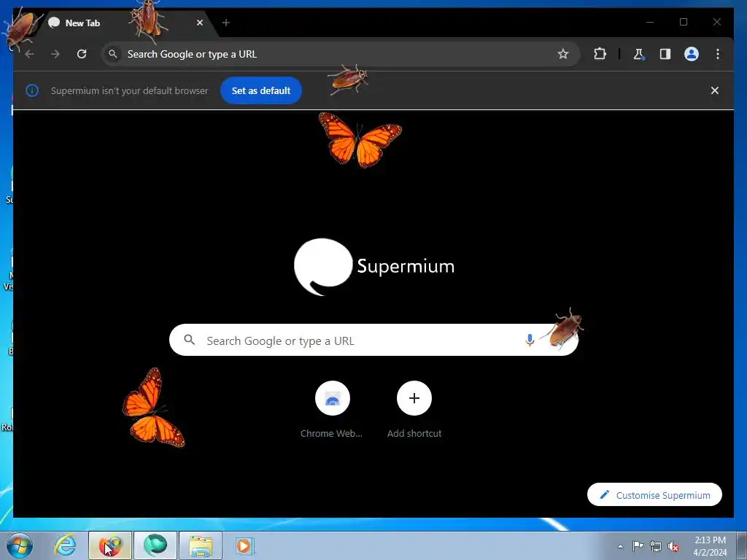Open the Action Center flag icon
This screenshot has width=747, height=560.
638,546
